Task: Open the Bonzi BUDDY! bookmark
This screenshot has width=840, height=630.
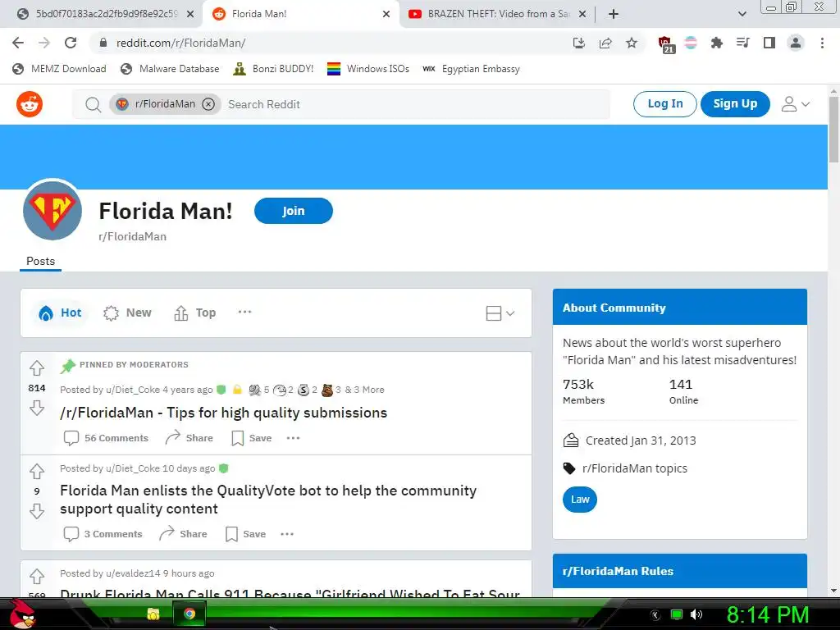Action: 273,69
